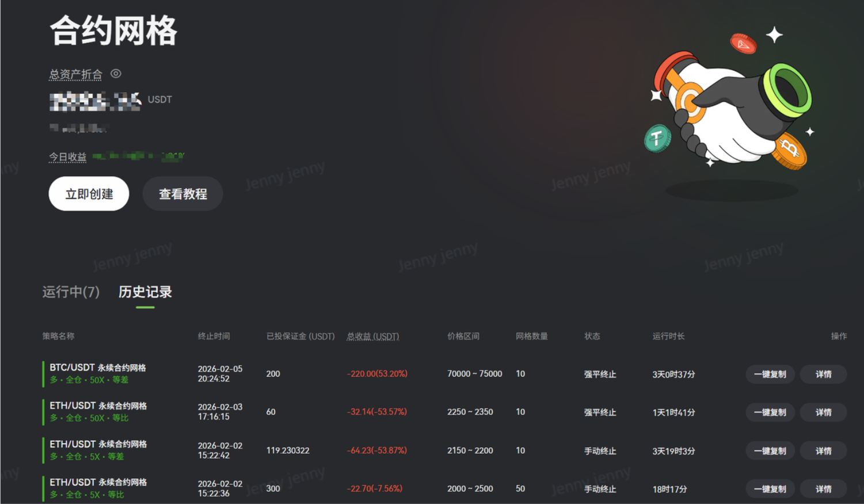
Task: Click 一键复制 for 2150~2200 ETH grid
Action: pos(770,451)
